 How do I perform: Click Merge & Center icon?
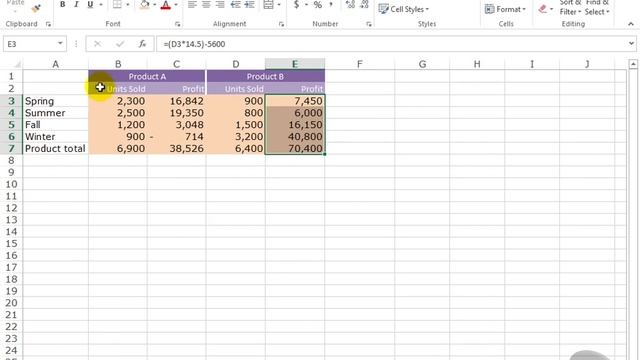(268, 4)
